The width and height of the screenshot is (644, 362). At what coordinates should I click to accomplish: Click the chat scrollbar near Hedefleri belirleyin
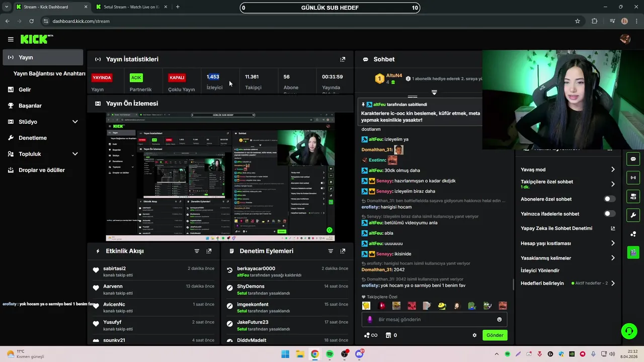coord(513,284)
